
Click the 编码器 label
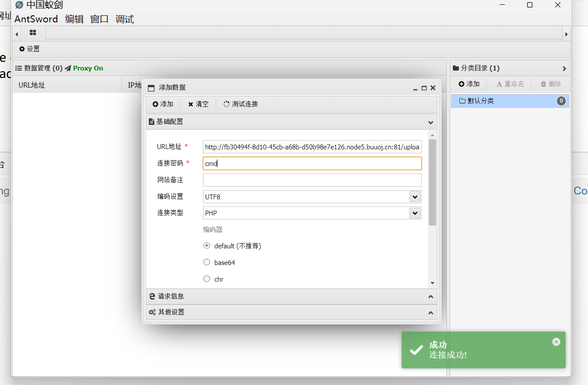tap(213, 230)
